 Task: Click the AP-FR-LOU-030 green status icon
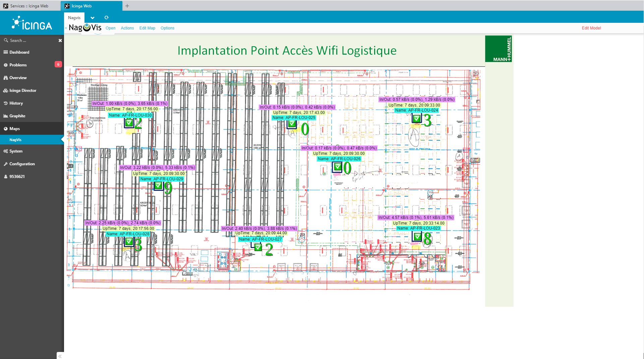click(129, 123)
